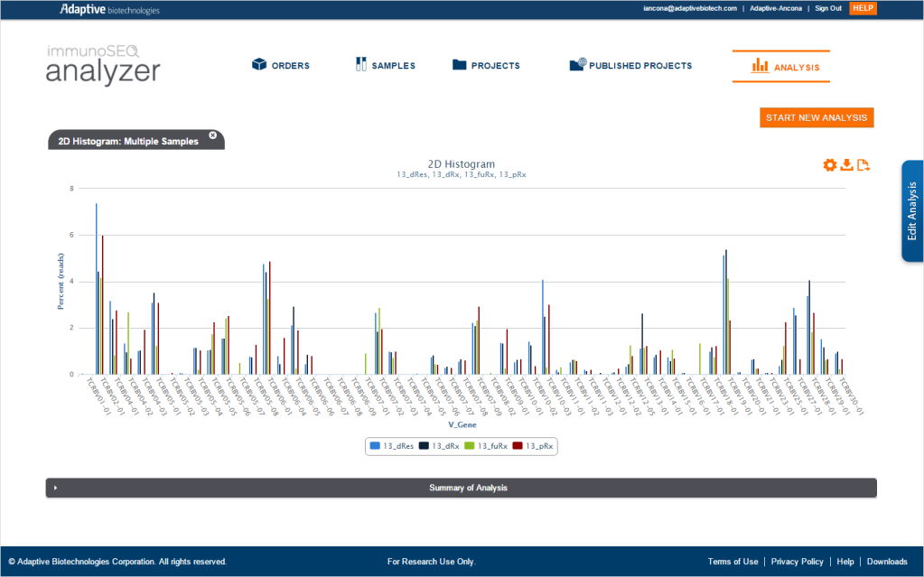924x577 pixels.
Task: Click the download chart icon
Action: 846,164
